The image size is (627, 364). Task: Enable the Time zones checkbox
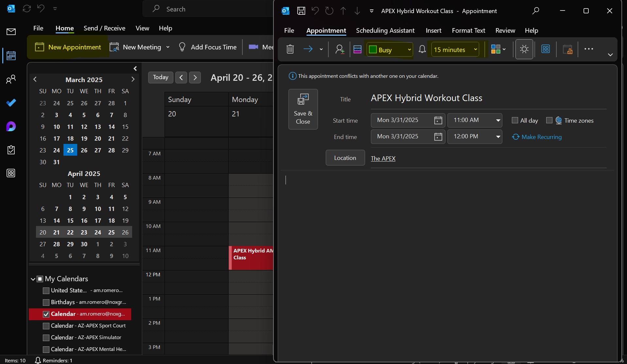[549, 120]
